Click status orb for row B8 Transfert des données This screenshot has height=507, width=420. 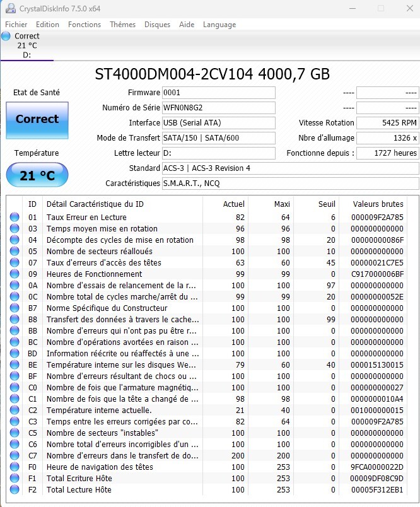[15, 319]
